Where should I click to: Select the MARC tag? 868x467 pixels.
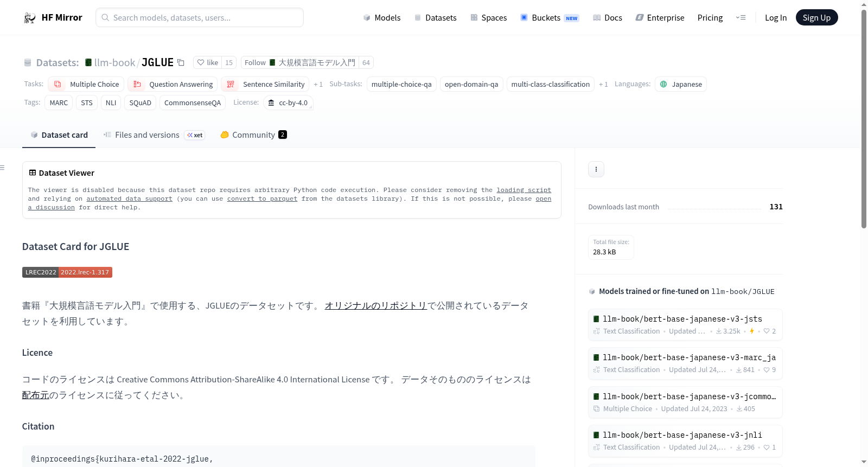coord(59,103)
